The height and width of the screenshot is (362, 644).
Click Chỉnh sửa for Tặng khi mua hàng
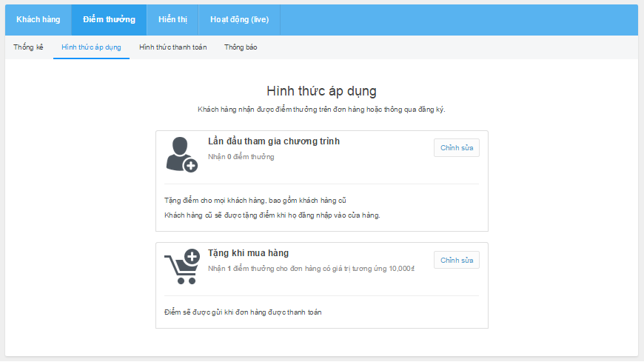[457, 260]
